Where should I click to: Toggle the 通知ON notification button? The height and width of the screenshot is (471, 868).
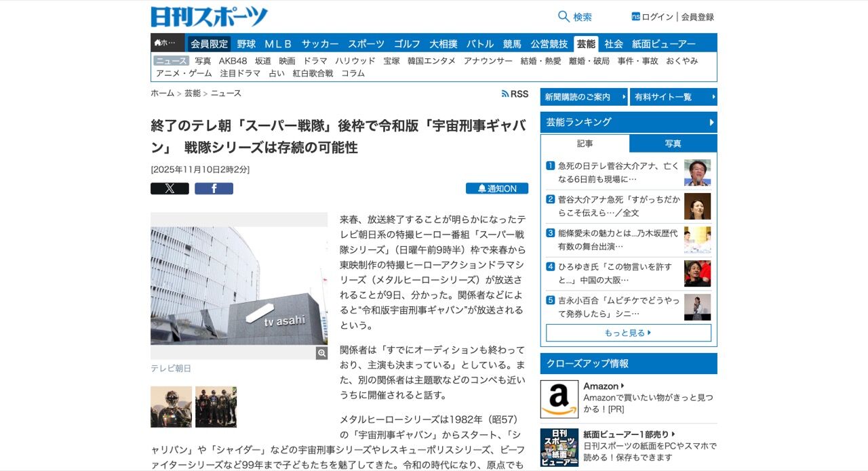click(x=497, y=188)
